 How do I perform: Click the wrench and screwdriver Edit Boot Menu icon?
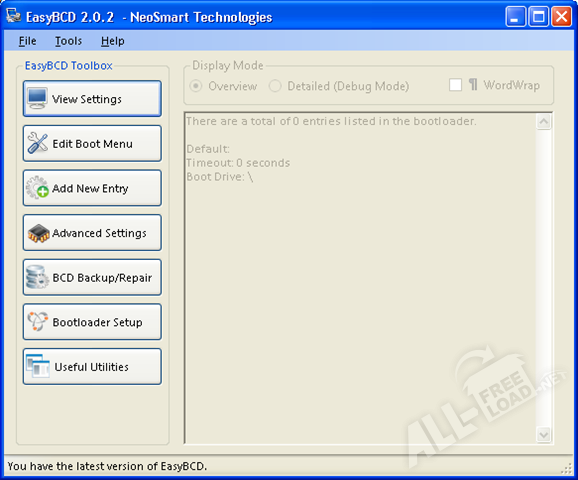37,143
